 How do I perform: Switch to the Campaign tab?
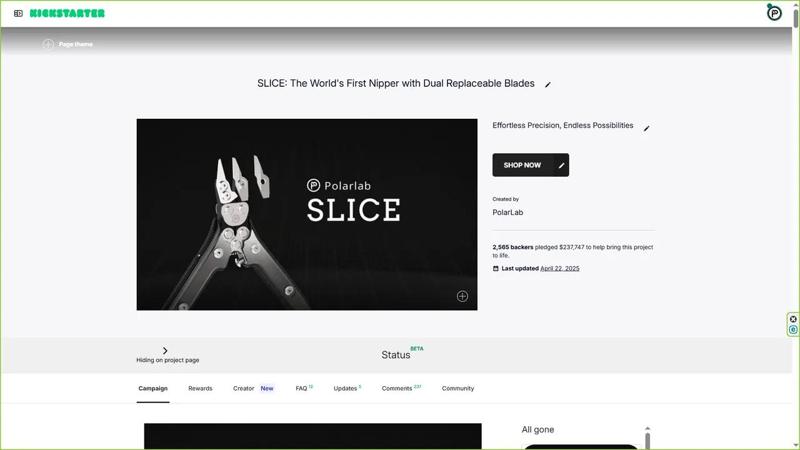[x=153, y=388]
